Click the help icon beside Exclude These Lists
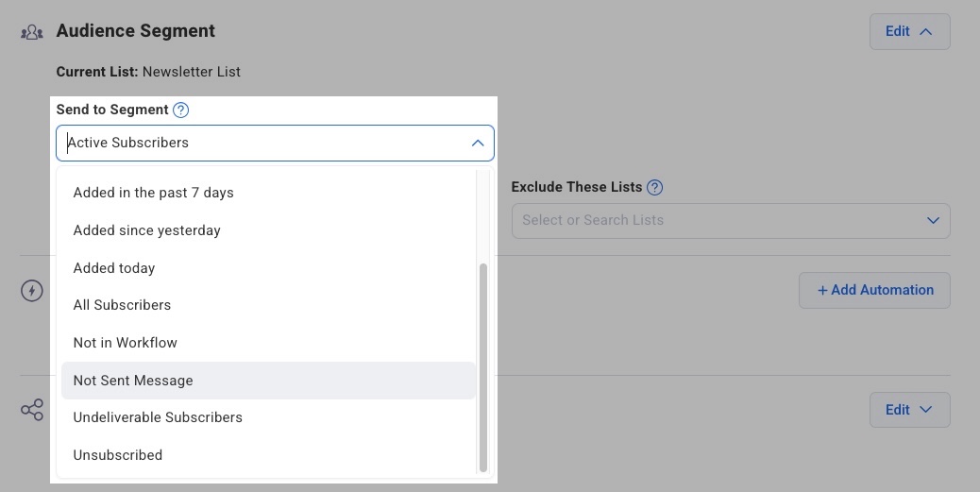 [x=654, y=187]
